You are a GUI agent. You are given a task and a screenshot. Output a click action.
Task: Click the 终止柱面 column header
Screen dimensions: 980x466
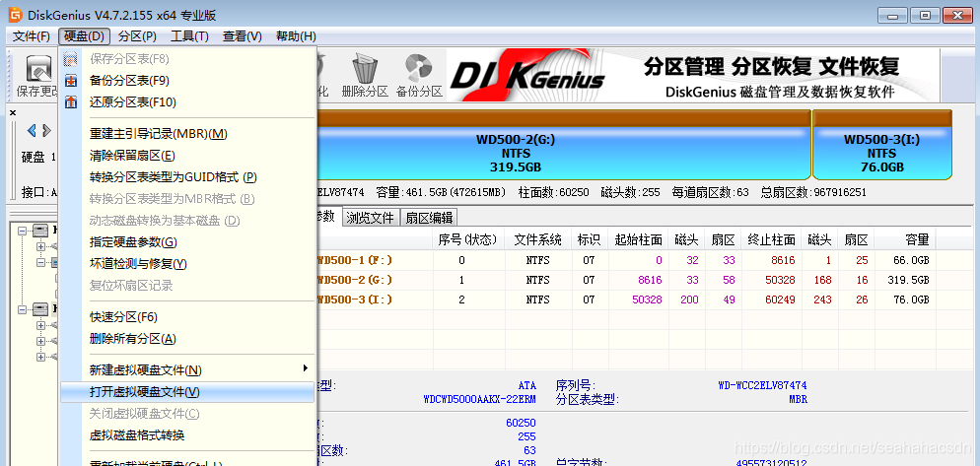[x=771, y=239]
